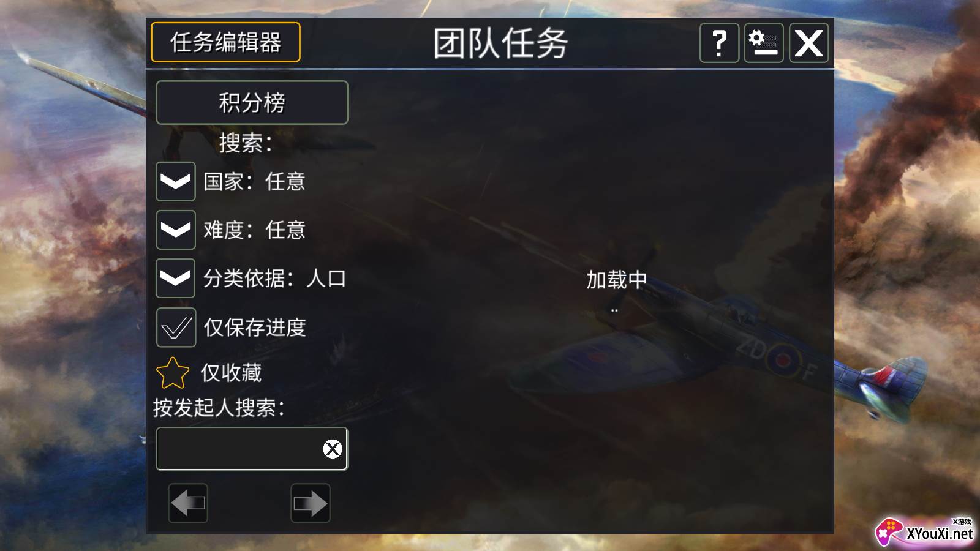The image size is (980, 551).
Task: Clear the search field with the X icon
Action: (333, 449)
